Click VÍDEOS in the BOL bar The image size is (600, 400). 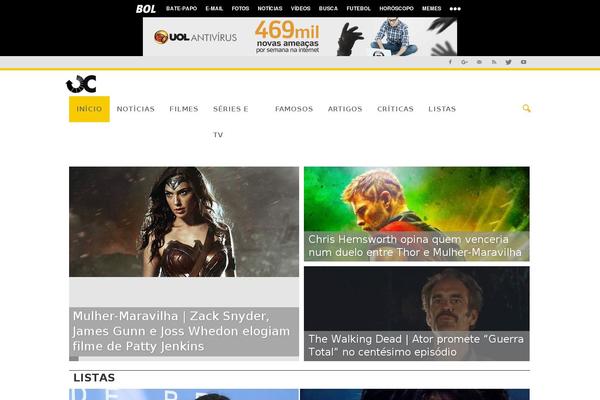coord(300,8)
